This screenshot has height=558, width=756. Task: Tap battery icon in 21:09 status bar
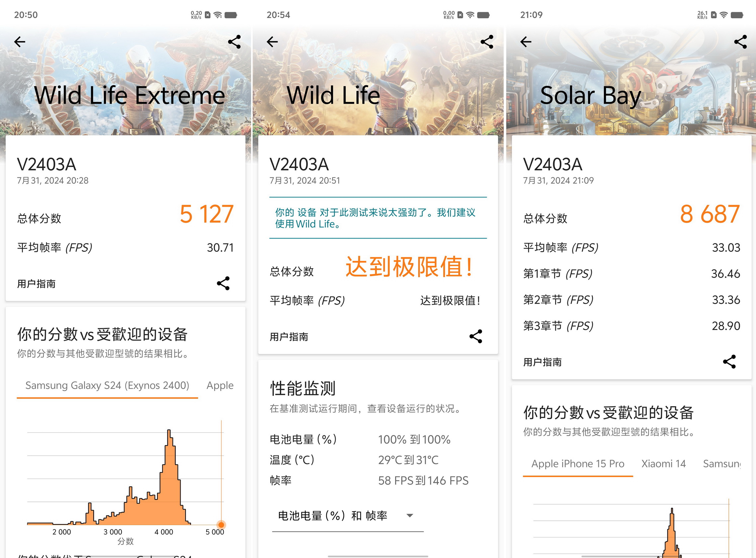point(737,15)
